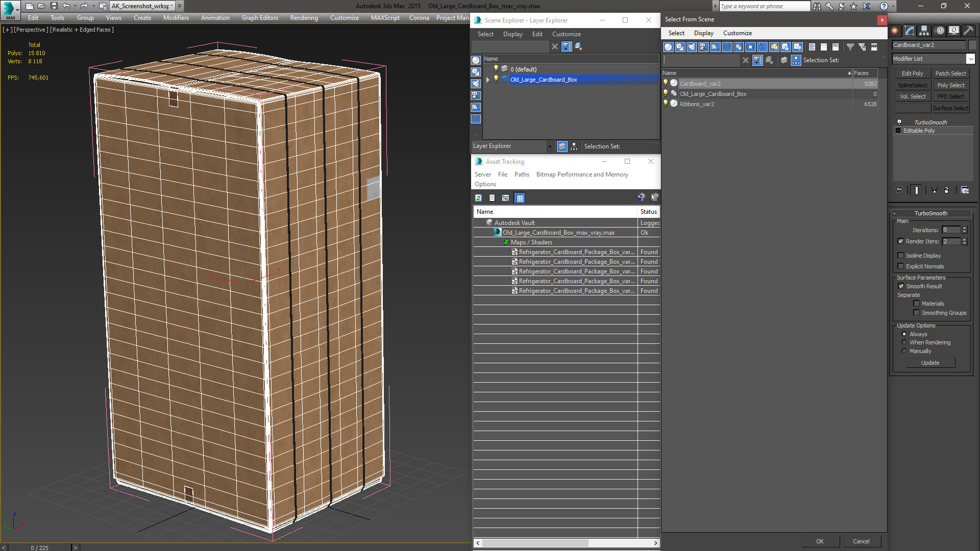Screen dimensions: 980x551
Task: Click the Undo arrow in quick access toolbar
Action: coord(66,6)
